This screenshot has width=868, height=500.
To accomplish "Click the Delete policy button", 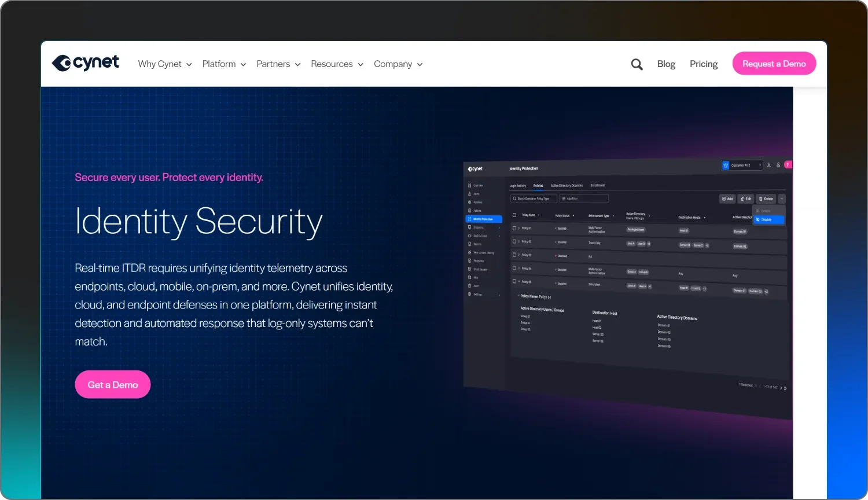I will click(x=766, y=198).
